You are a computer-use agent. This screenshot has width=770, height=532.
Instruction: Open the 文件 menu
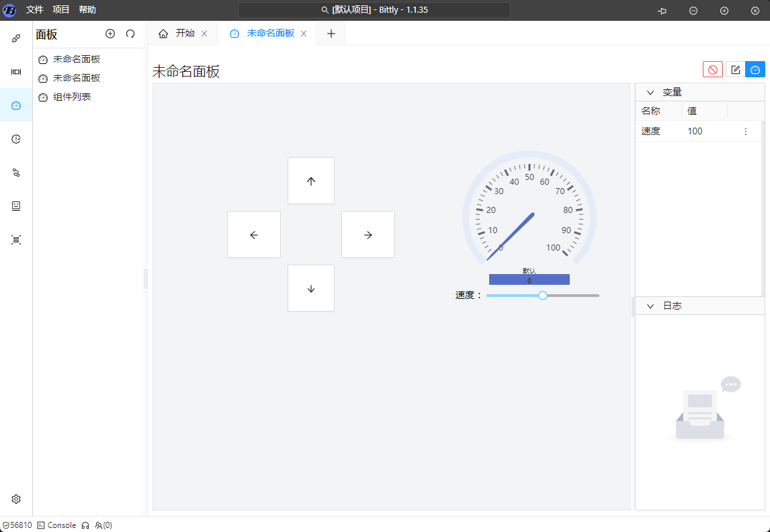[x=35, y=9]
